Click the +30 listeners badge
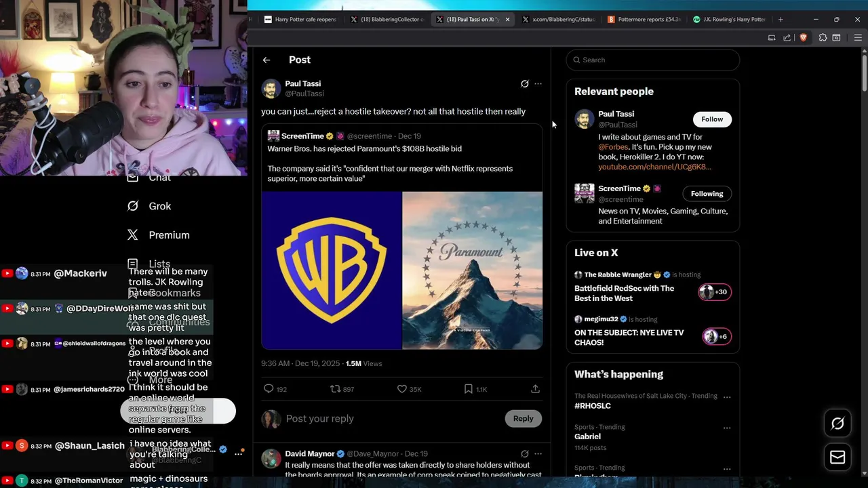This screenshot has height=488, width=868. pyautogui.click(x=715, y=292)
